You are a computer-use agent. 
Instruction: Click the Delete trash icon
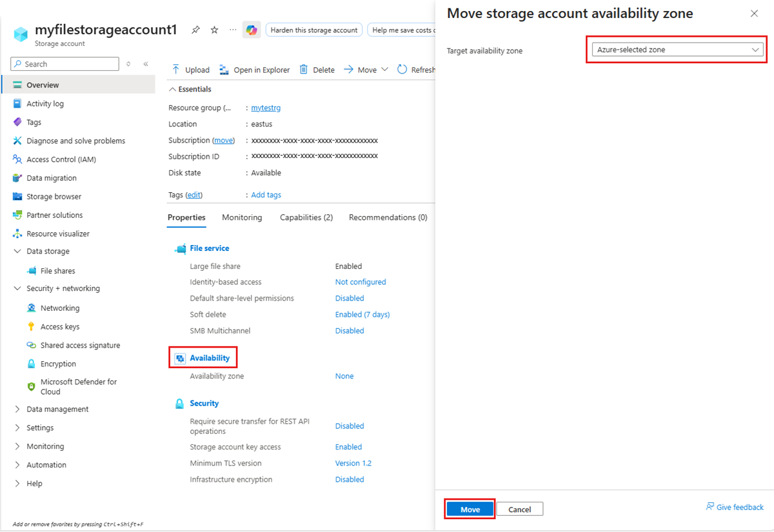[x=304, y=70]
